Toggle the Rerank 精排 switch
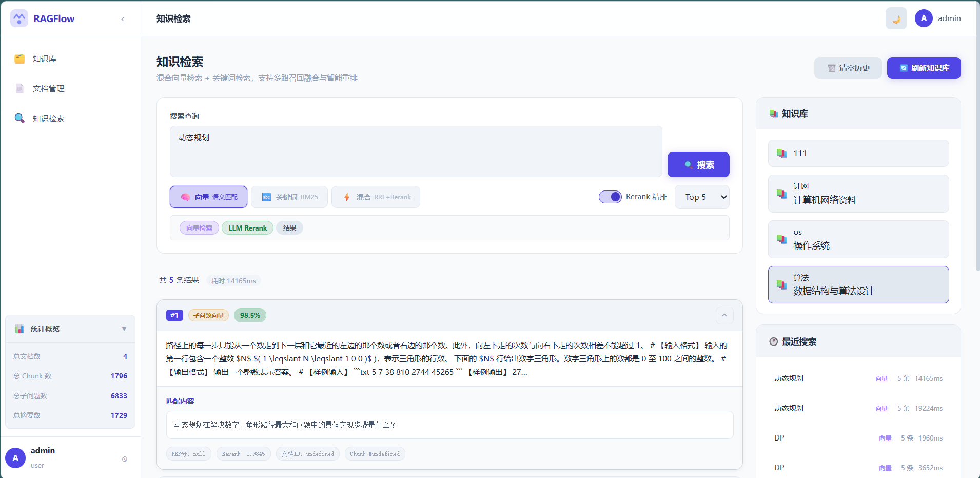 [x=610, y=197]
